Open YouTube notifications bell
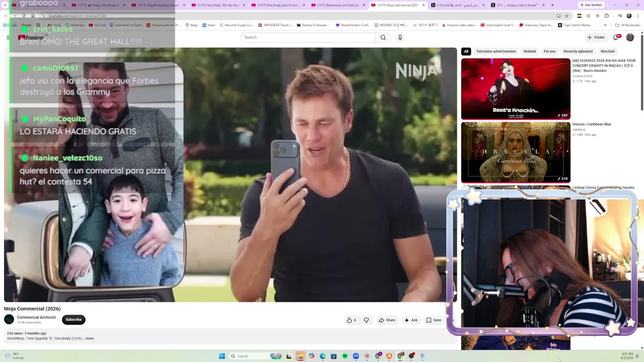This screenshot has height=362, width=644. coord(616,37)
